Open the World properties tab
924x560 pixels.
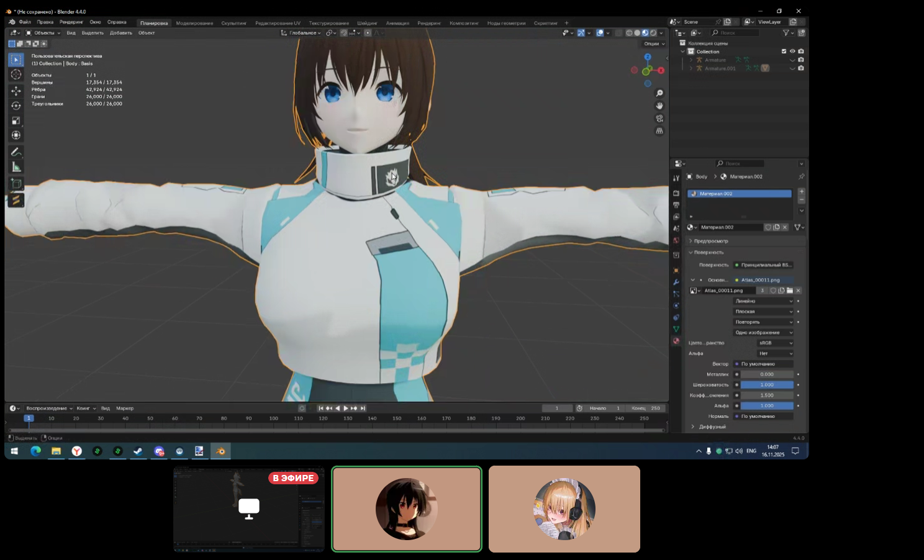point(676,240)
